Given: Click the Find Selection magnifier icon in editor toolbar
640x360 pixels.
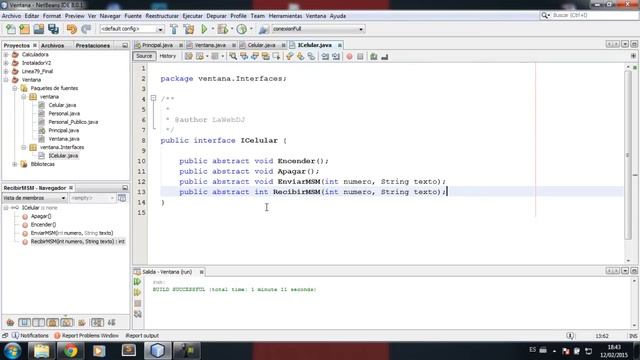Looking at the screenshot, I should [x=233, y=56].
